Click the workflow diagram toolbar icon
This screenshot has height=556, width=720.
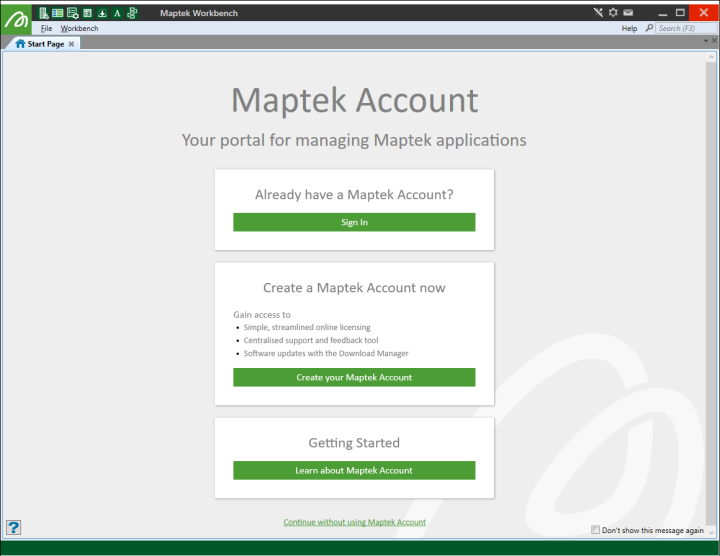click(132, 13)
